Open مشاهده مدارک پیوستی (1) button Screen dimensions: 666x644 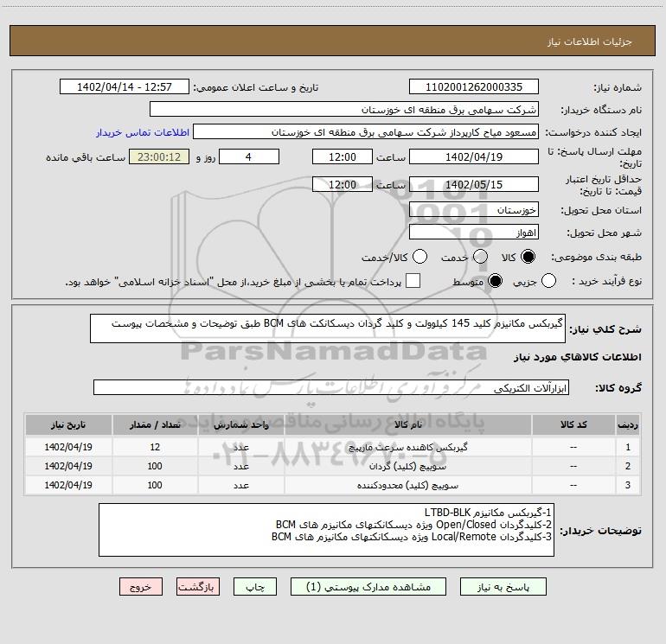click(x=368, y=587)
